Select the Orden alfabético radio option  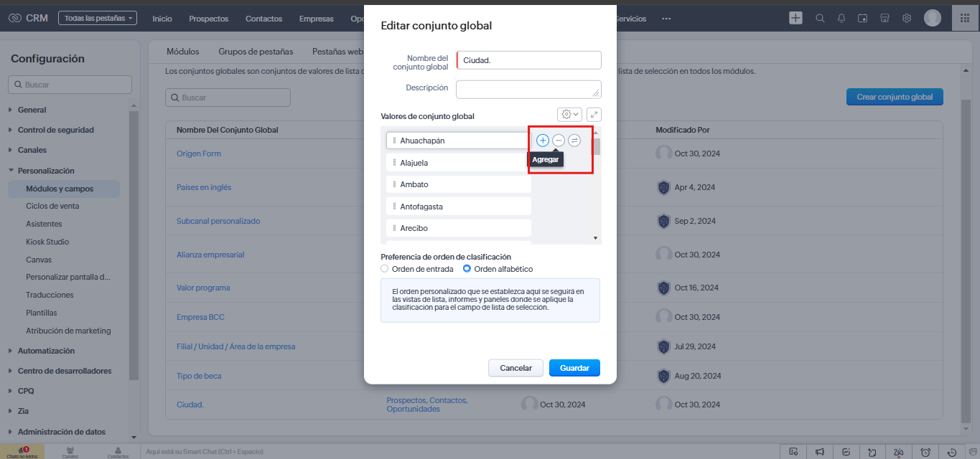click(x=467, y=269)
